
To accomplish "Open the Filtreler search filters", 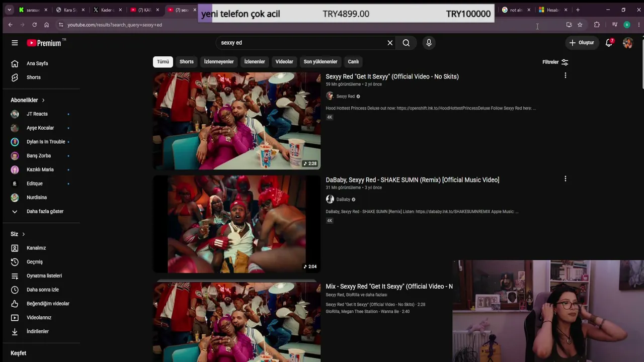I will [555, 62].
